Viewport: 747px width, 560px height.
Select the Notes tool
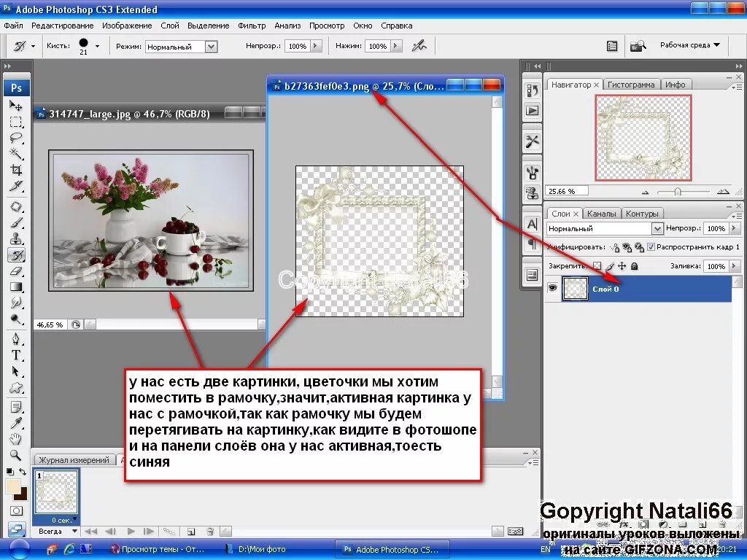(16, 408)
